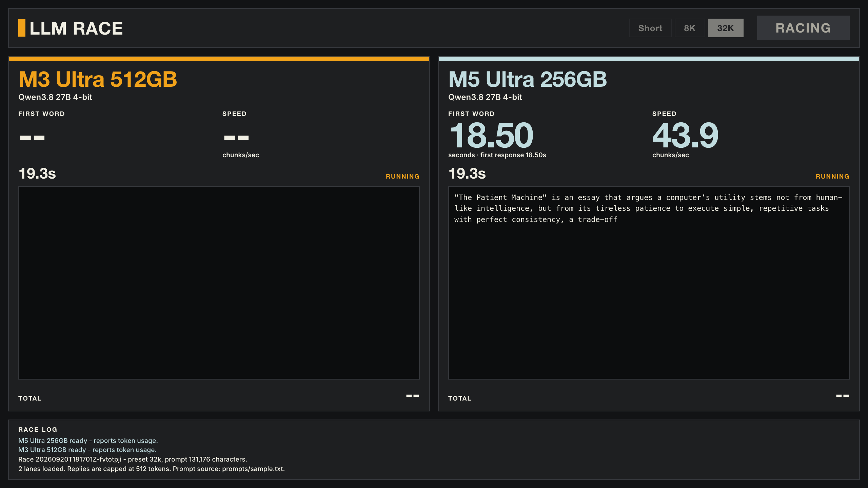Click log line '2 lanes loaded. Replies are capped'
Image resolution: width=868 pixels, height=488 pixels.
click(x=152, y=469)
